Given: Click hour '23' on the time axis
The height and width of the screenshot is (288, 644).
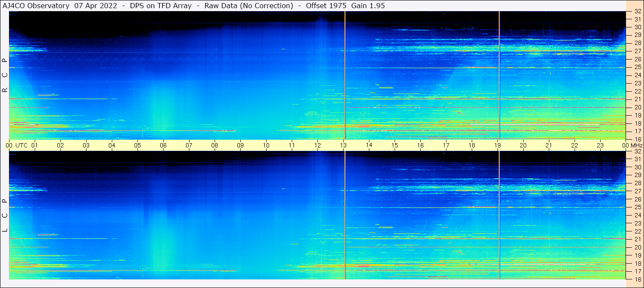Looking at the screenshot, I should pos(600,145).
